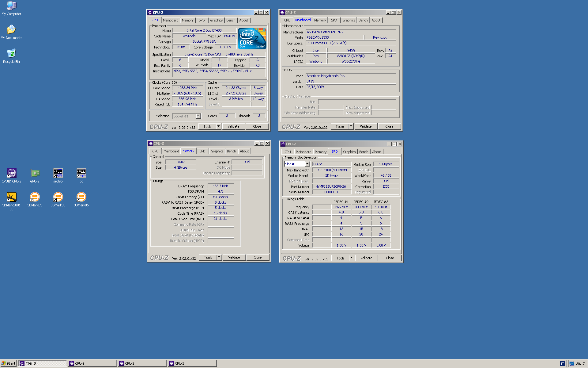This screenshot has width=588, height=368.
Task: Click the Multiplier x 10.5 value
Action: [187, 93]
